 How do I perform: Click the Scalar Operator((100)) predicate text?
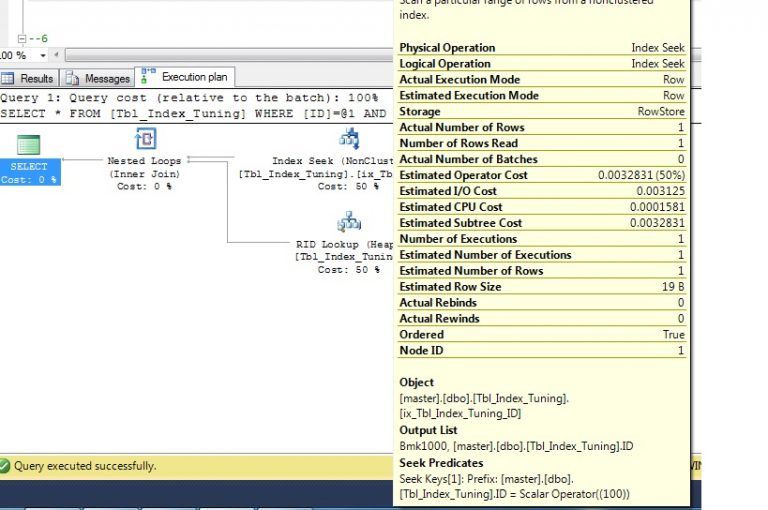click(x=574, y=494)
